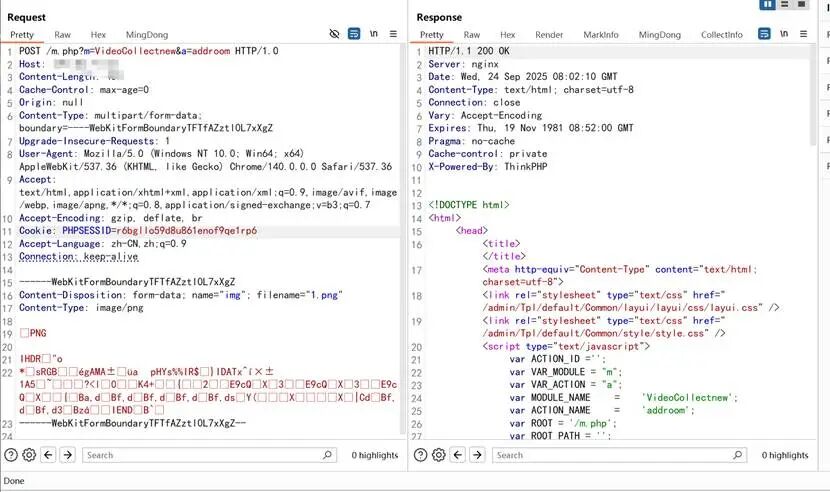The image size is (830, 492).
Task: Open MarkInfo tab in Response panel
Action: coord(601,35)
